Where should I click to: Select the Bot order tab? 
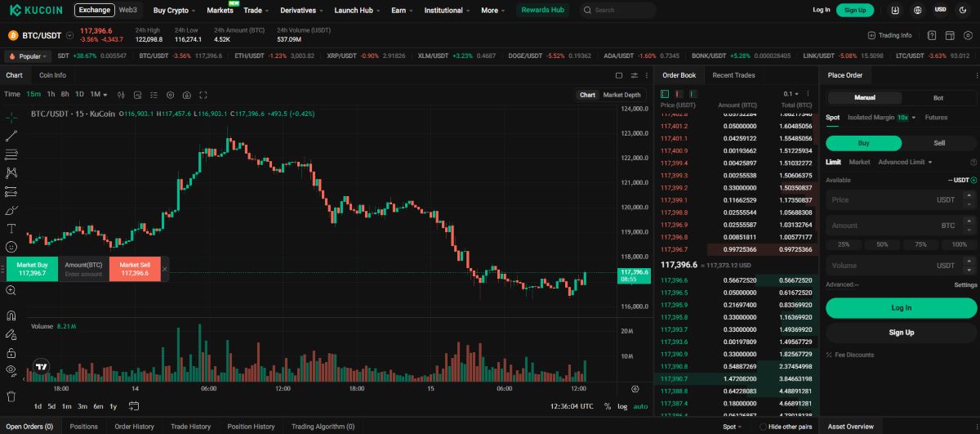(938, 98)
